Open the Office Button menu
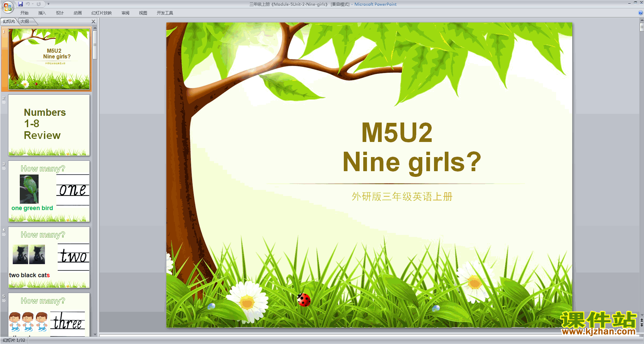 (7, 7)
